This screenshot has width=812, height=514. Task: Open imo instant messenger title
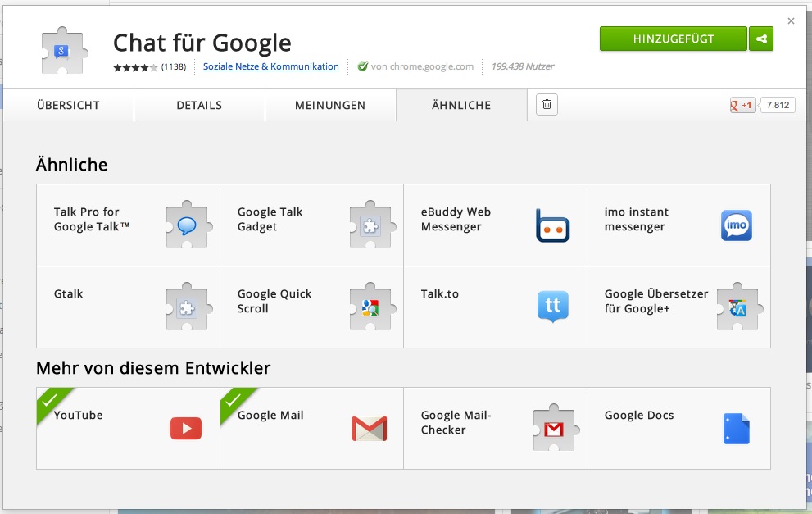point(637,219)
